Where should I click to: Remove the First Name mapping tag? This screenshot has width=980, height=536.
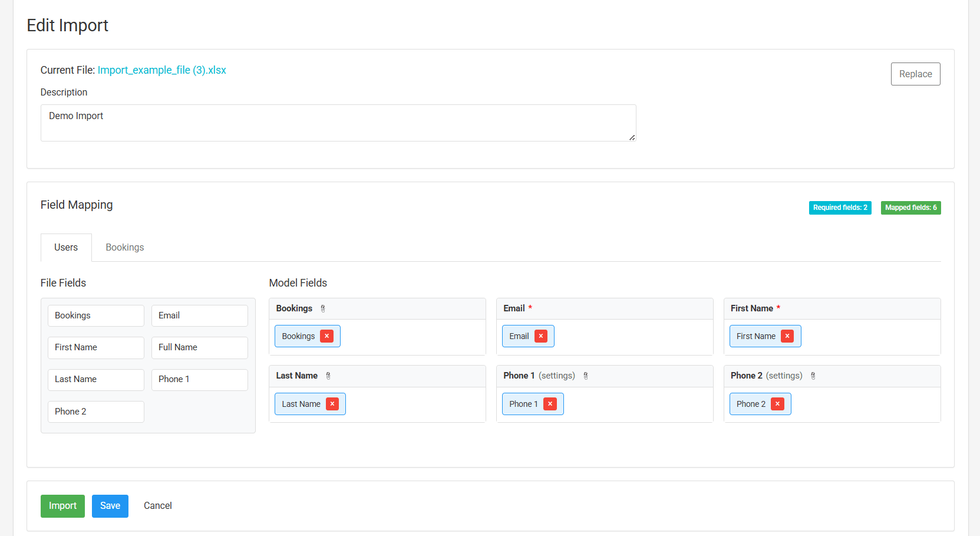(787, 336)
